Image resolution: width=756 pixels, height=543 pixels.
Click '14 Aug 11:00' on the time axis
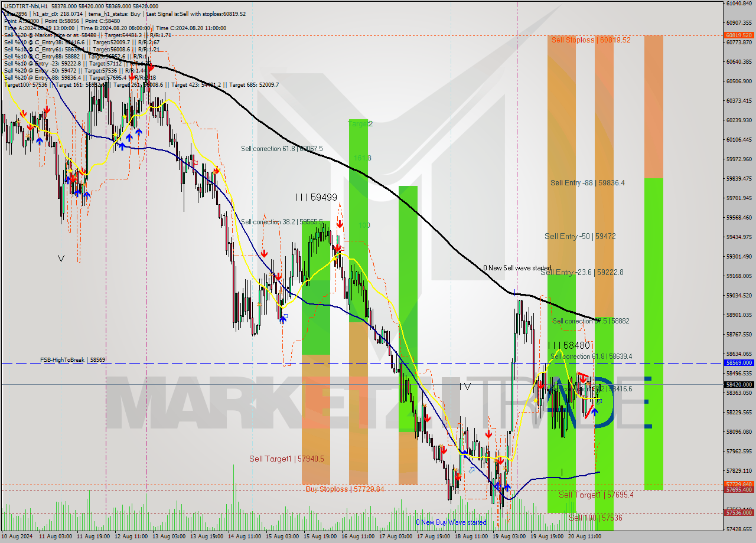click(245, 537)
